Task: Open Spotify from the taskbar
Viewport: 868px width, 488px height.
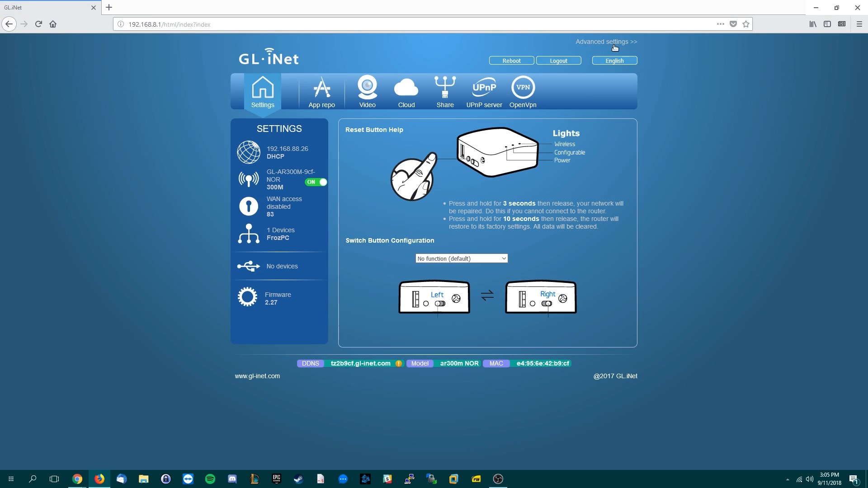Action: (210, 479)
